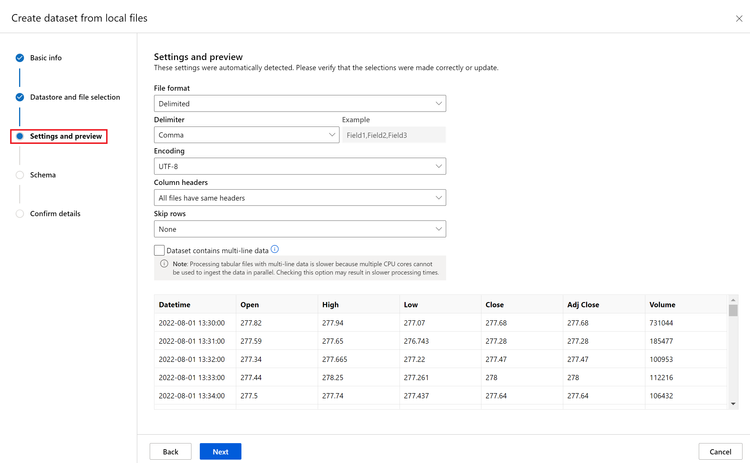The image size is (750, 463).
Task: Click the multi-line data info icon
Action: 275,249
